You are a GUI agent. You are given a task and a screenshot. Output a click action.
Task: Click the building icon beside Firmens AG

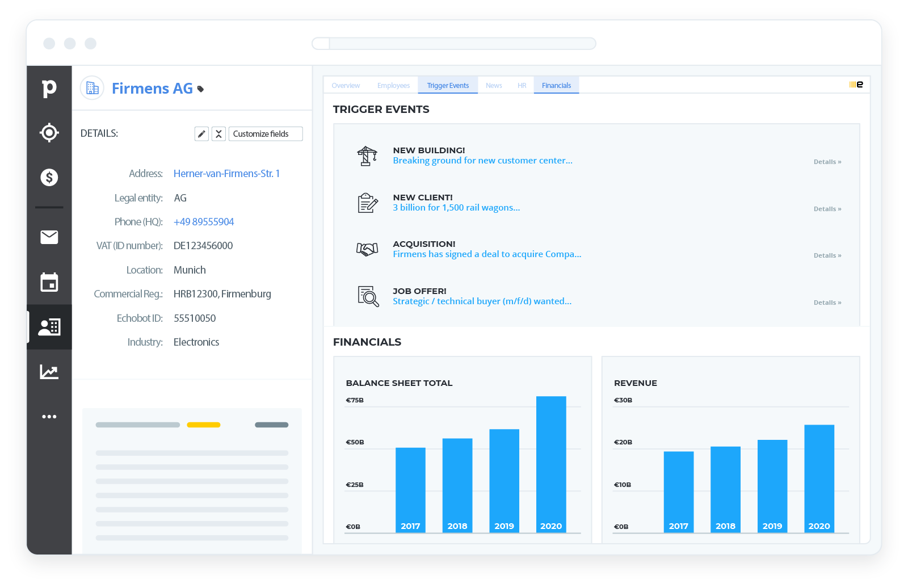click(x=92, y=88)
